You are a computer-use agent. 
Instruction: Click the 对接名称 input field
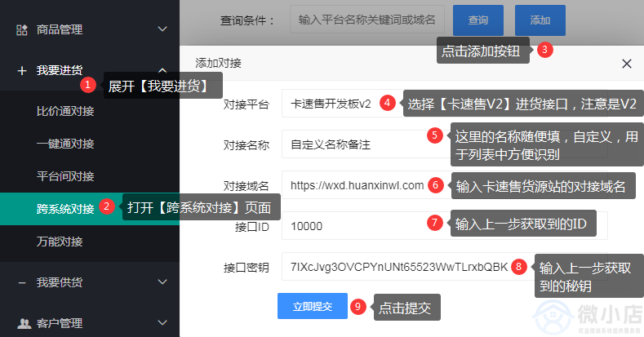tap(444, 144)
